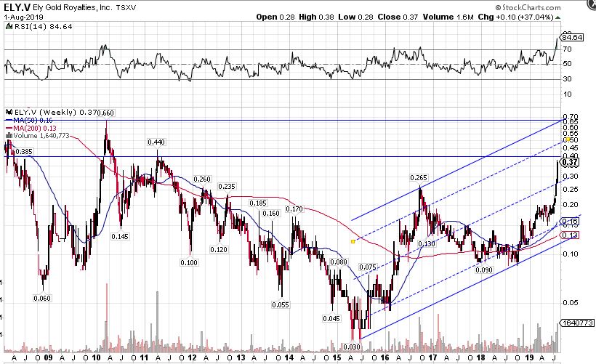
Task: Click the volume bars icon in legend
Action: [x=9, y=136]
